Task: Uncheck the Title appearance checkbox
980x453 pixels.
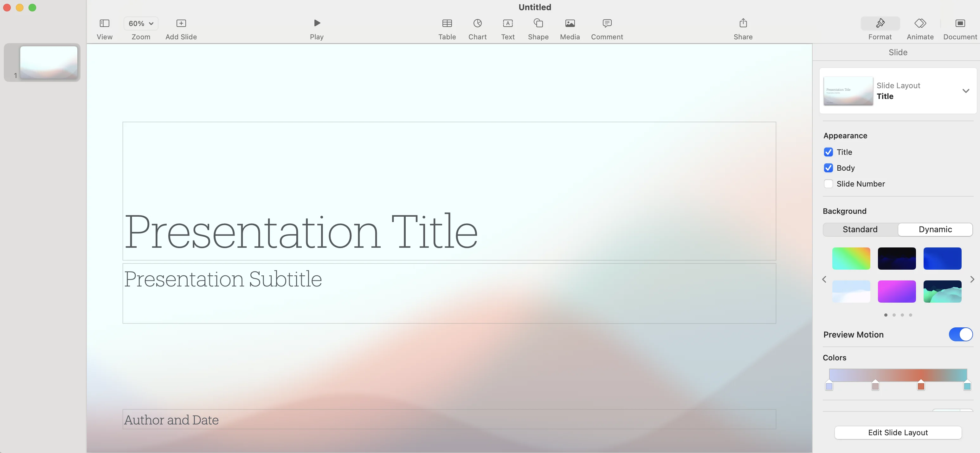Action: tap(828, 152)
